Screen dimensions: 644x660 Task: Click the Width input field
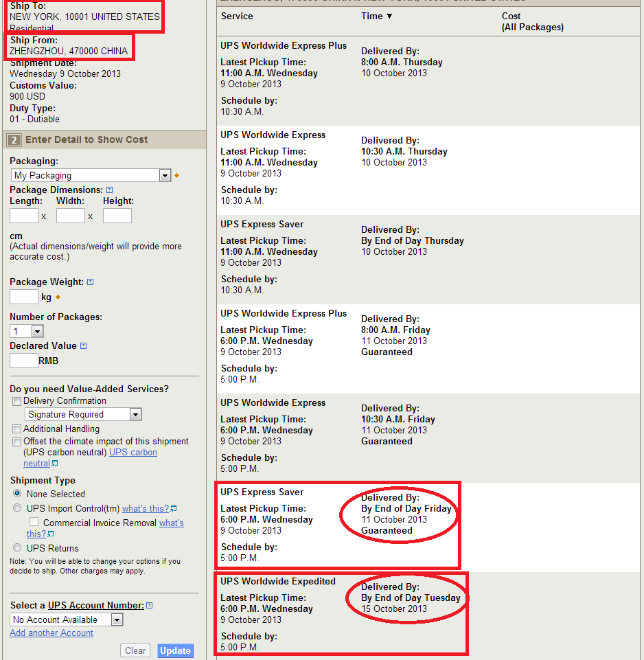(71, 216)
